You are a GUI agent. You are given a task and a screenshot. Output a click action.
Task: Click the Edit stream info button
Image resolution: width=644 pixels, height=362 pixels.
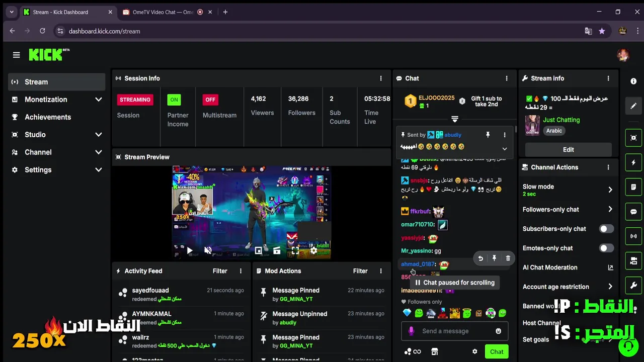point(568,149)
